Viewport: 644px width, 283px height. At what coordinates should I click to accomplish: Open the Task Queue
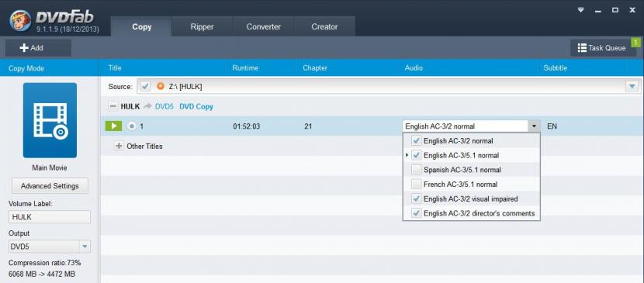[x=603, y=48]
